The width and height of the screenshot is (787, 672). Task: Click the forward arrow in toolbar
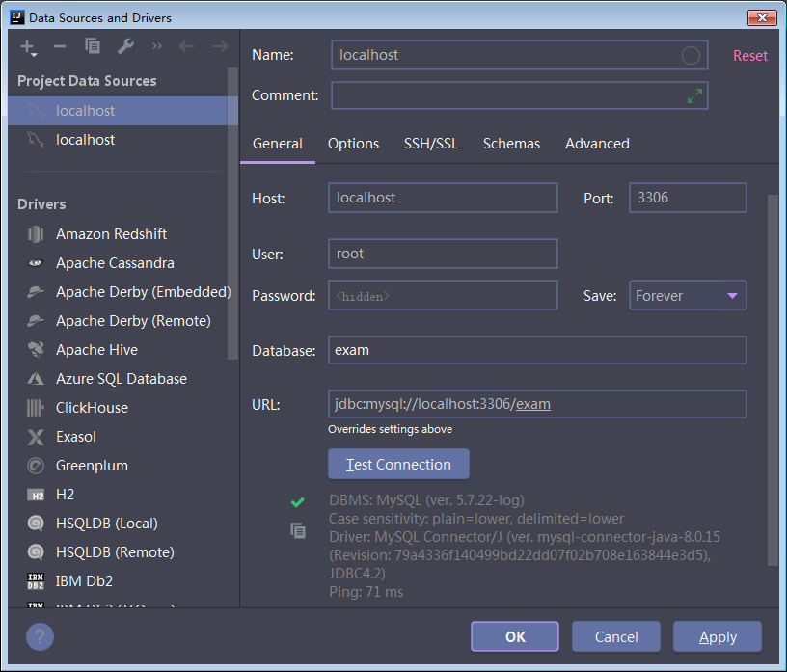(220, 46)
